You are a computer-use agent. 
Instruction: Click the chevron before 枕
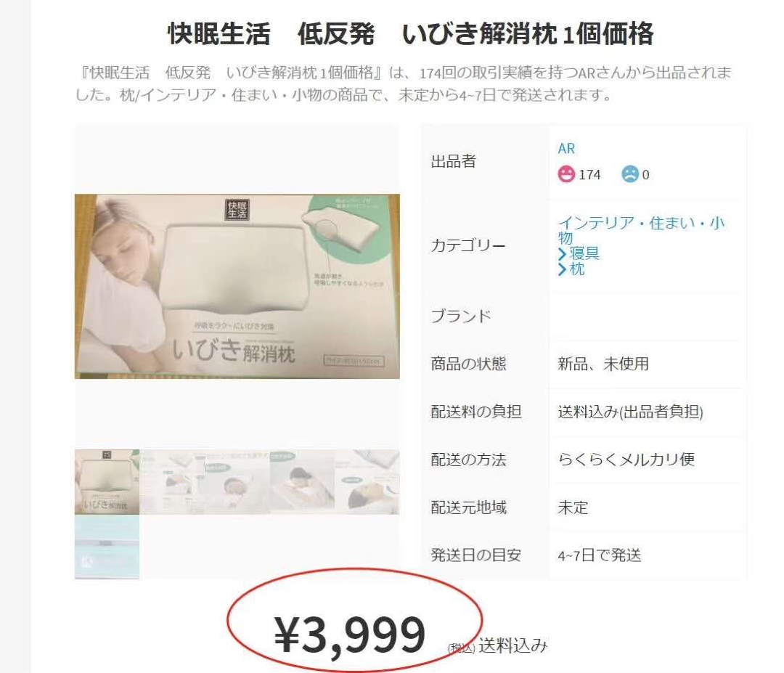point(562,269)
